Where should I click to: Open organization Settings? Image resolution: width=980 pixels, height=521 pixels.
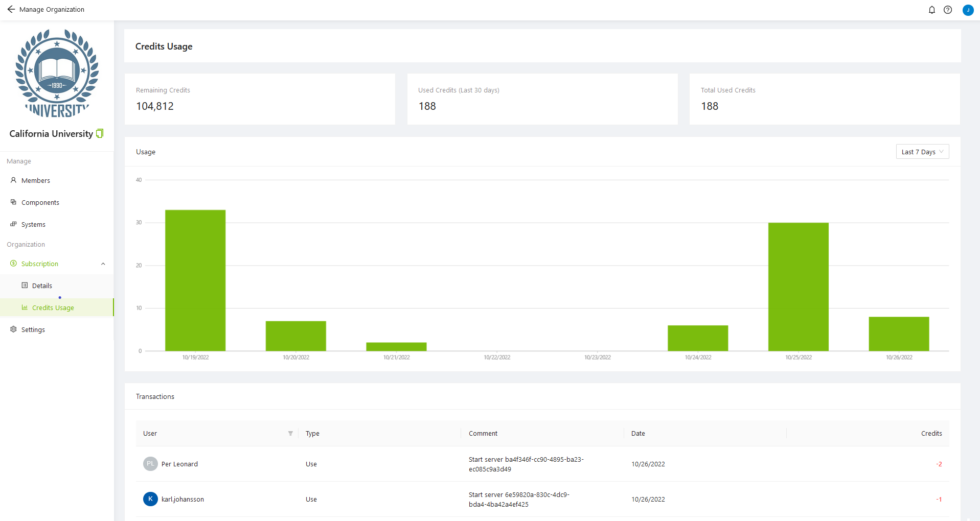pos(33,329)
